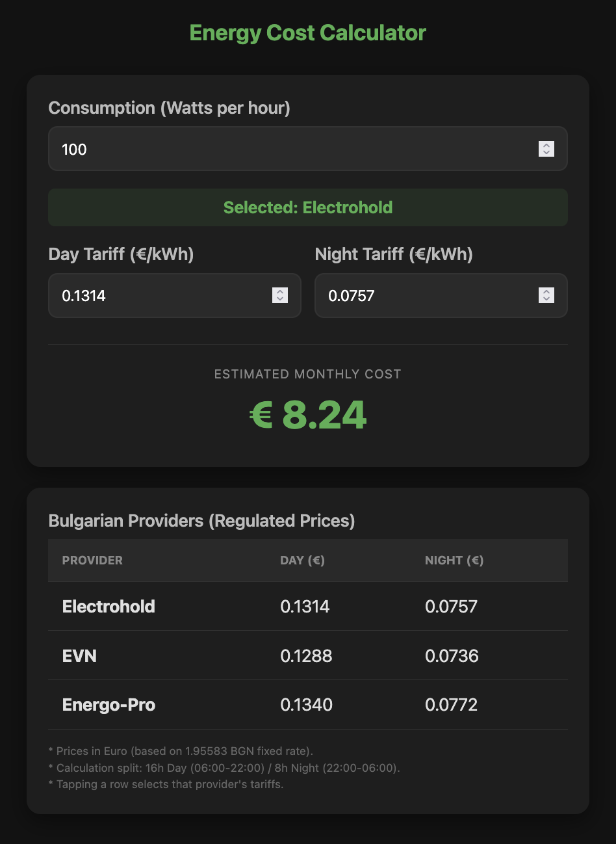Decrease Night Tariff with stepper down arrow
Screen dimensions: 616x844
[x=546, y=299]
